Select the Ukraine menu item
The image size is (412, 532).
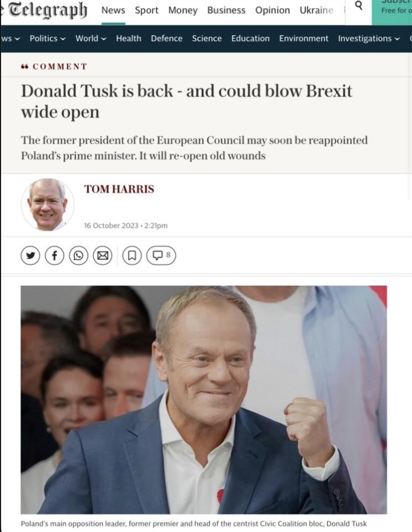coord(316,10)
